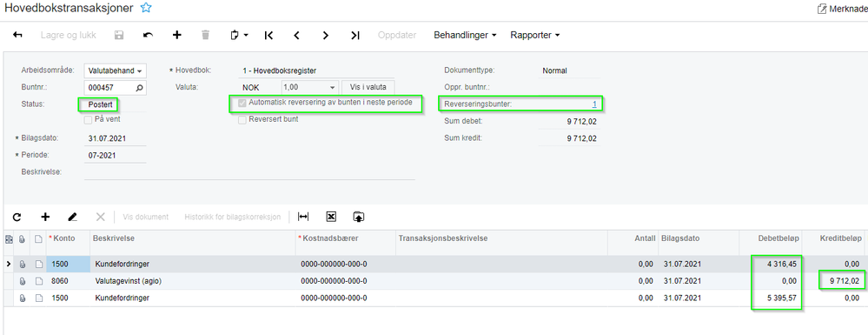Search batch number with magnifier icon
Screen dimensions: 868x335
140,88
